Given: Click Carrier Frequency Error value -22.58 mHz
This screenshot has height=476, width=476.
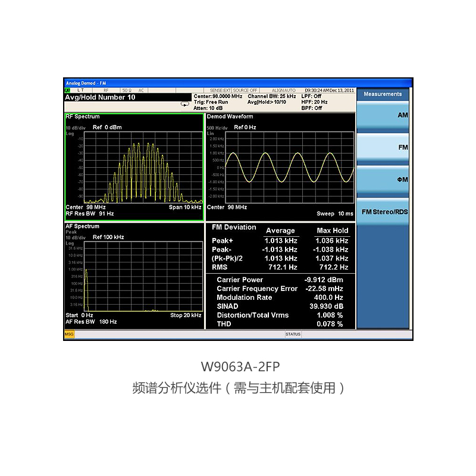Looking at the screenshot, I should [324, 289].
